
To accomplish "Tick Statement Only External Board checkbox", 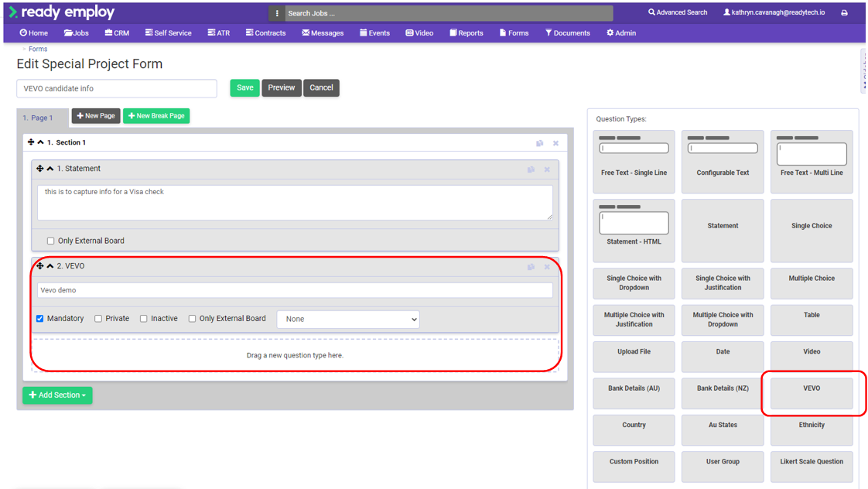I will coord(50,241).
